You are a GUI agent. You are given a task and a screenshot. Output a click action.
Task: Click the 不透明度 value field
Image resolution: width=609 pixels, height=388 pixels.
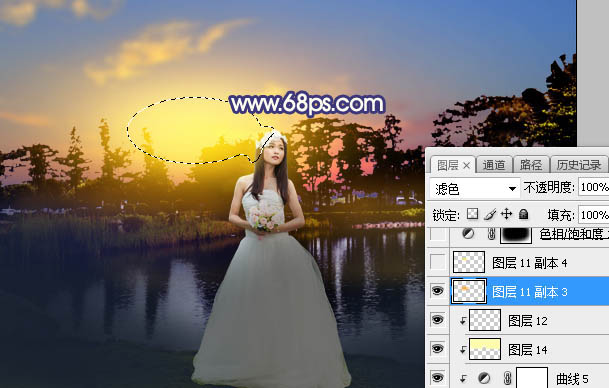pos(593,187)
